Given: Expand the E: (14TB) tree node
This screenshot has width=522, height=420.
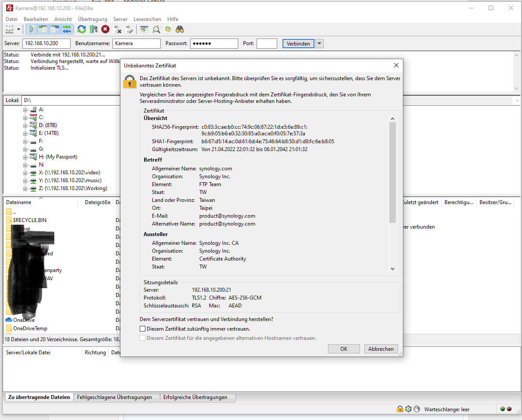Looking at the screenshot, I should 25,134.
